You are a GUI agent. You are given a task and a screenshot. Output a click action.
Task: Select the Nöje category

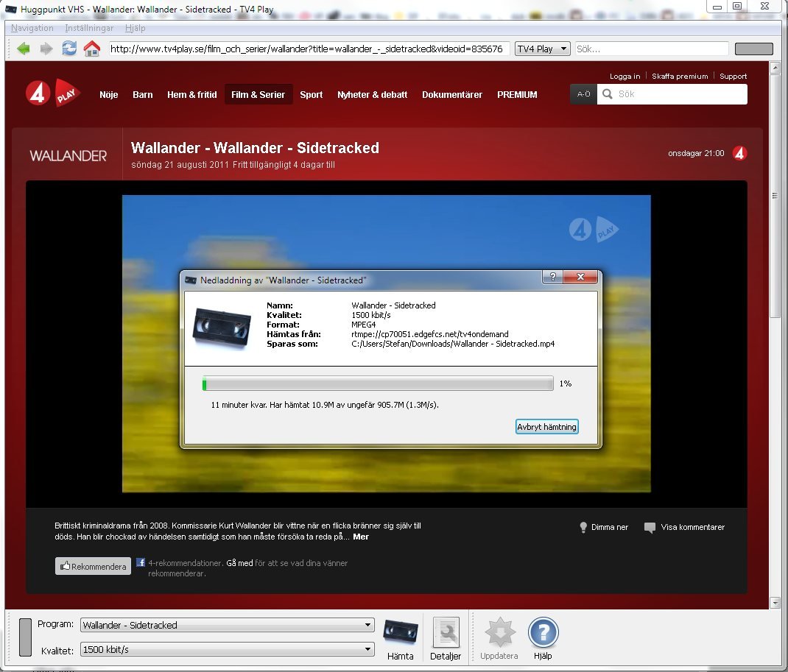click(108, 94)
